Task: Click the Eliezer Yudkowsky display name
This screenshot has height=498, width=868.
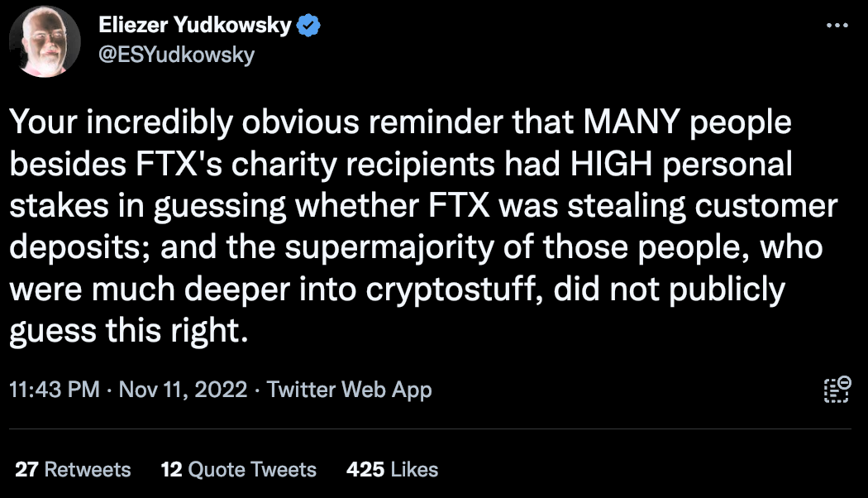Action: click(194, 26)
